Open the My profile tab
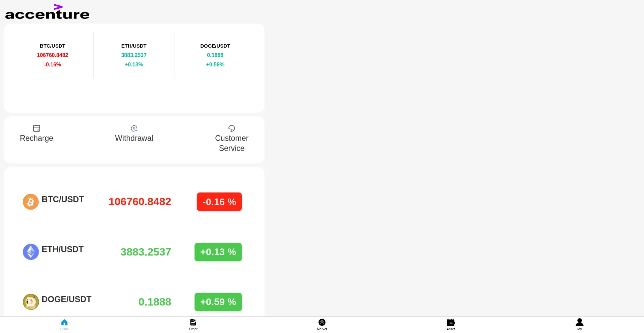The image size is (644, 333). pos(579,324)
